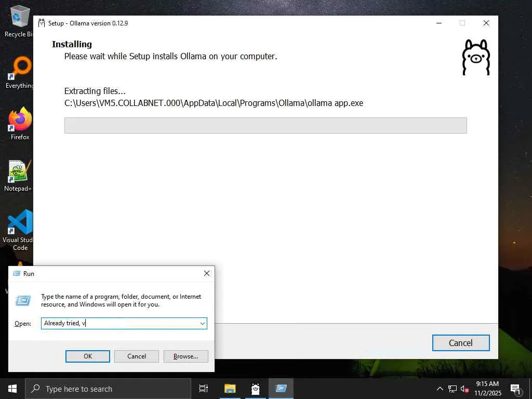
Task: Click the 'Setup - Ollama version 0.12.9' title
Action: [88, 23]
